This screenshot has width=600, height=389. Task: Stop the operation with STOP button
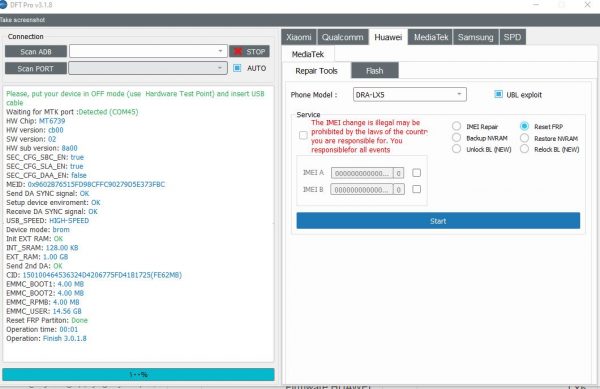pos(249,52)
